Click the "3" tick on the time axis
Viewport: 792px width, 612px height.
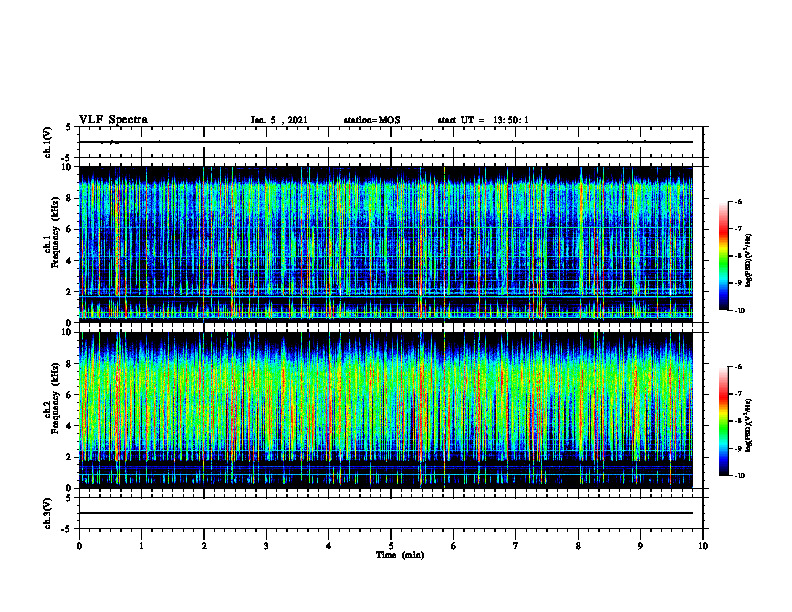click(x=266, y=546)
